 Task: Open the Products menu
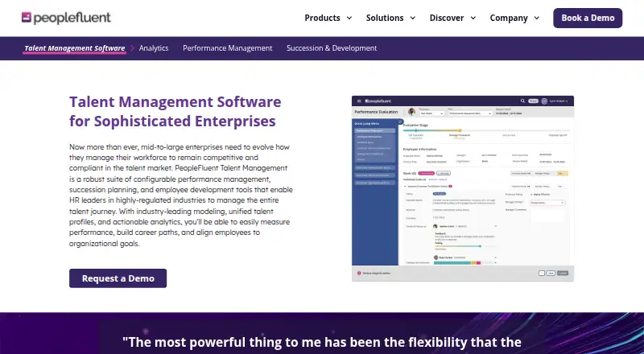328,18
